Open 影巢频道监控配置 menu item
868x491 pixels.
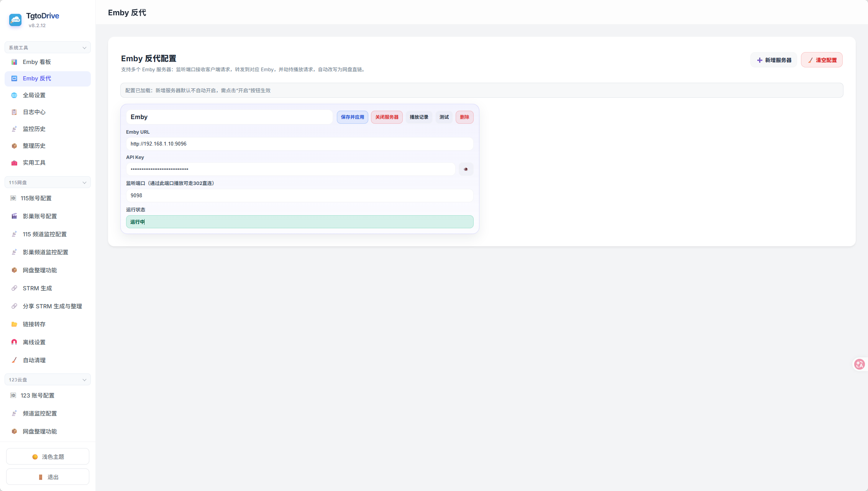pos(48,252)
